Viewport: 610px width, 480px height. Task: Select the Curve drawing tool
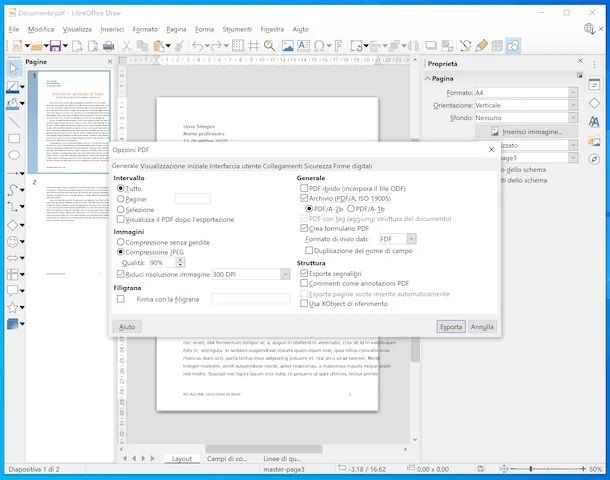pos(12,190)
